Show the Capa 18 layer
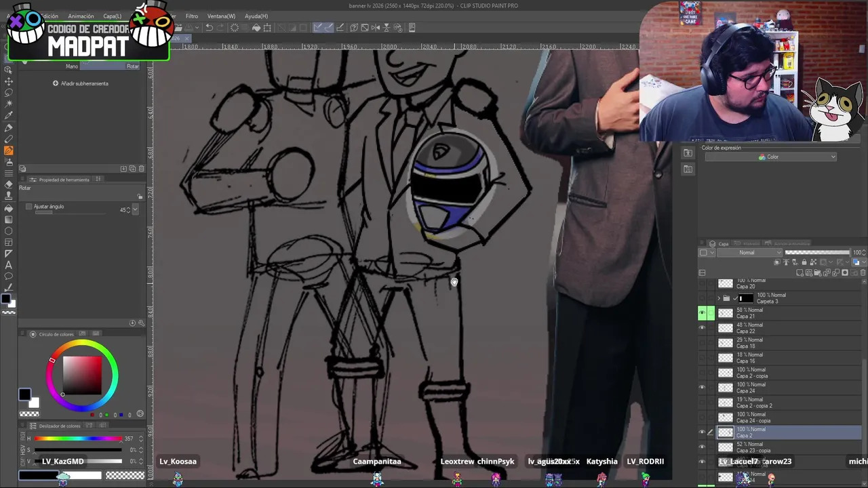The image size is (868, 488). coord(702,343)
